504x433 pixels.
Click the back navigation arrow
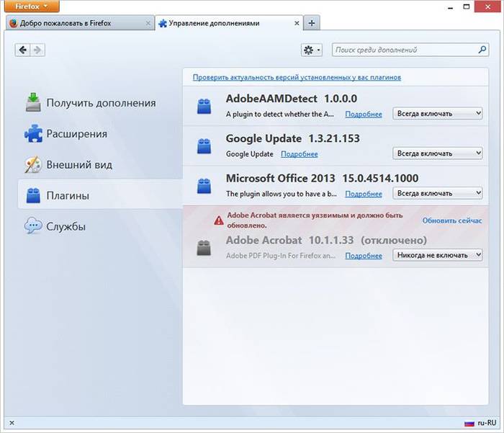(23, 50)
